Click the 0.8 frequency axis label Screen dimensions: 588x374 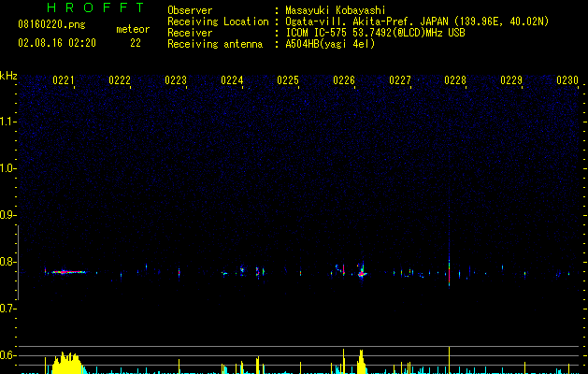7,262
